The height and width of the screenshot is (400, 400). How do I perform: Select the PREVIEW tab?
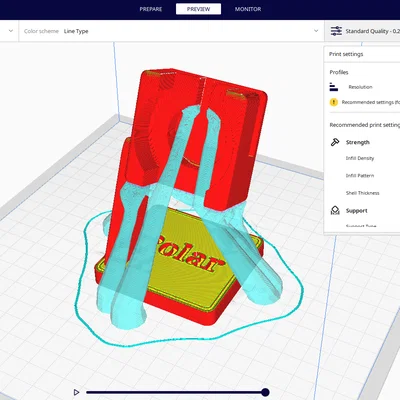[x=198, y=9]
